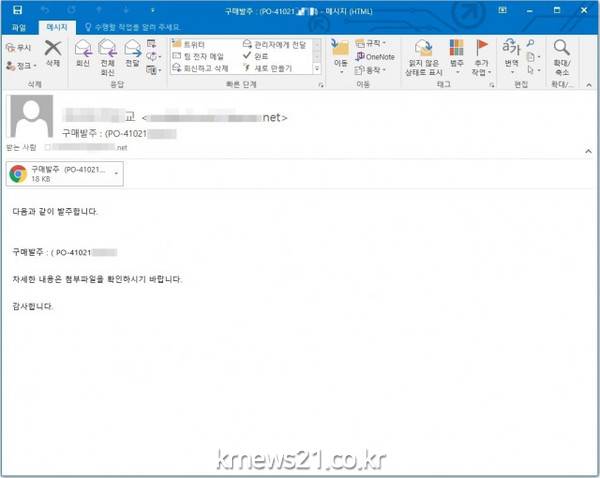Click the Delete (삭제) button in ribbon
600x478 pixels.
pos(53,53)
